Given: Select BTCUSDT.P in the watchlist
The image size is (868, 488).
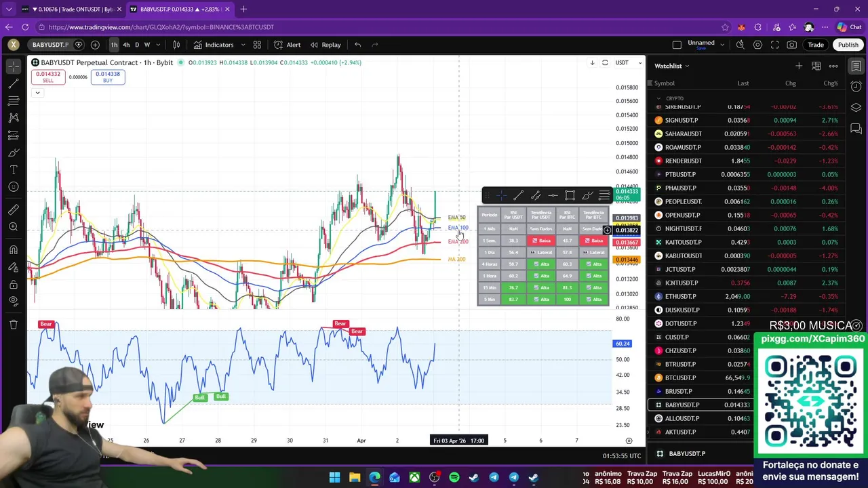Looking at the screenshot, I should coord(749,378).
